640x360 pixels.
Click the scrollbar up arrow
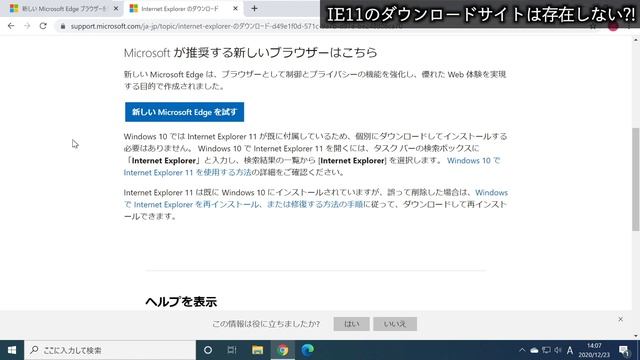(636, 40)
